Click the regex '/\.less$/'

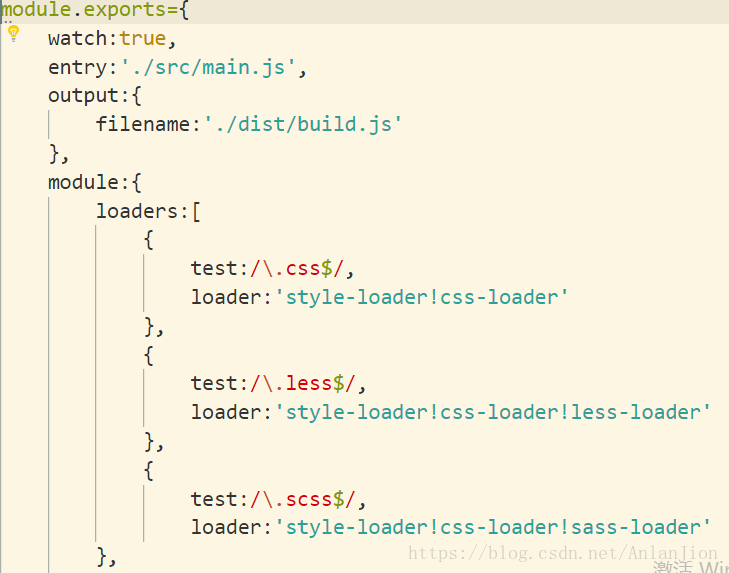(303, 384)
